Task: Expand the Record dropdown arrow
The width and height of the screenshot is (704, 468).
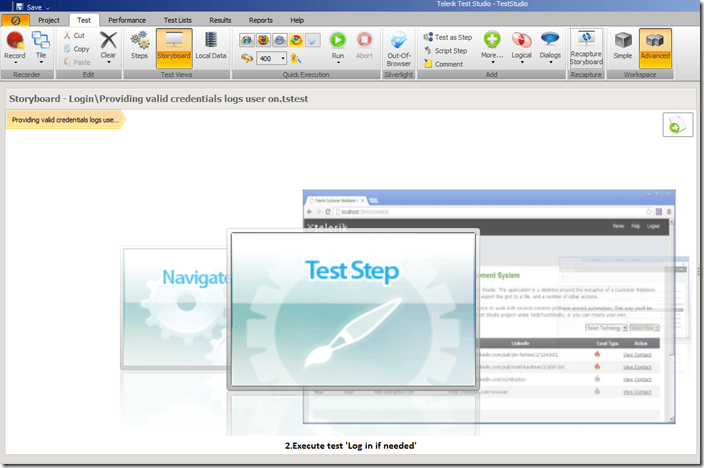Action: [x=16, y=63]
